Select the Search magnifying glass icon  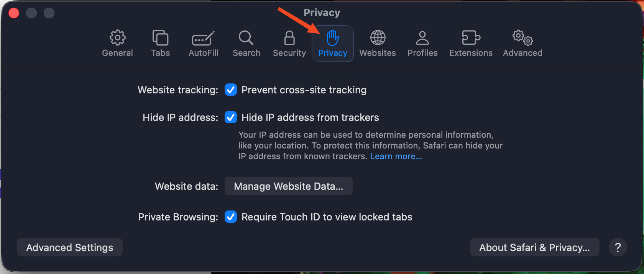pos(246,38)
